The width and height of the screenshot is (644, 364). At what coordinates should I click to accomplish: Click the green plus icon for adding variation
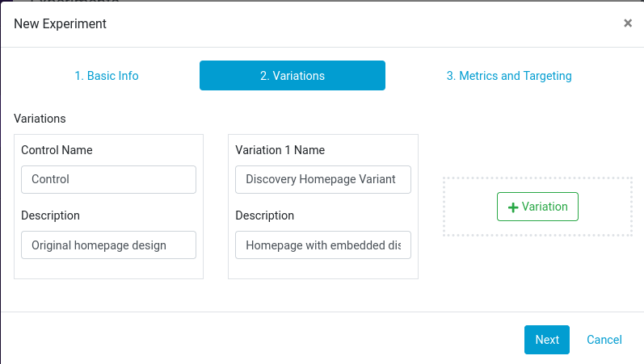(x=512, y=207)
